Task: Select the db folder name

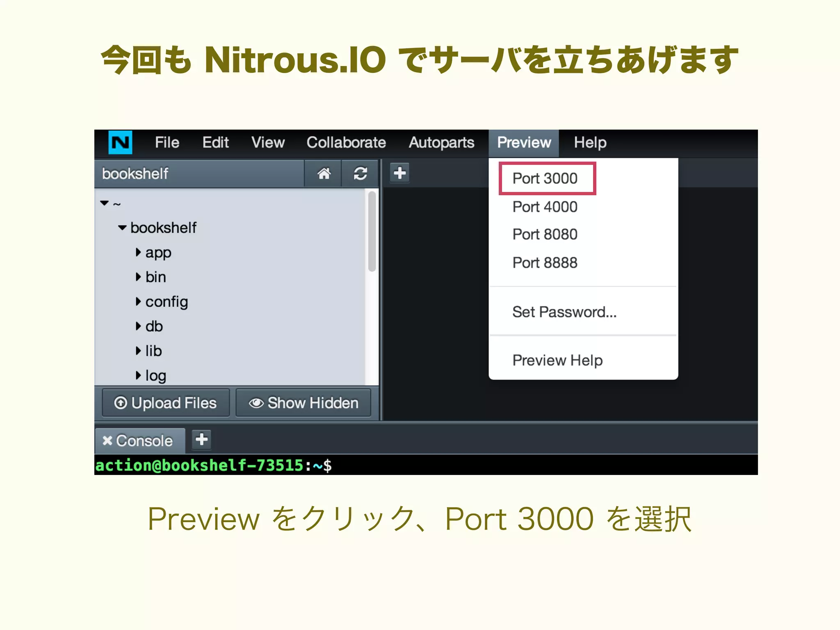Action: (154, 326)
